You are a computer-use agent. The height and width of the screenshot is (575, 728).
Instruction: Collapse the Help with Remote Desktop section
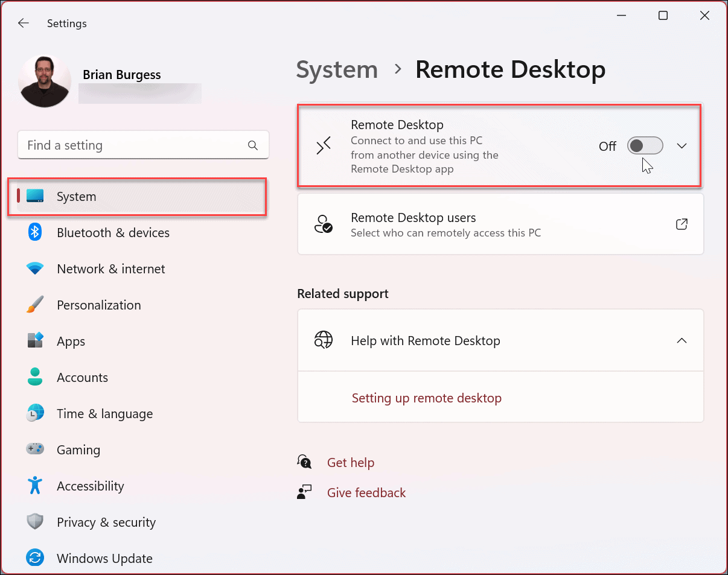[x=682, y=340]
